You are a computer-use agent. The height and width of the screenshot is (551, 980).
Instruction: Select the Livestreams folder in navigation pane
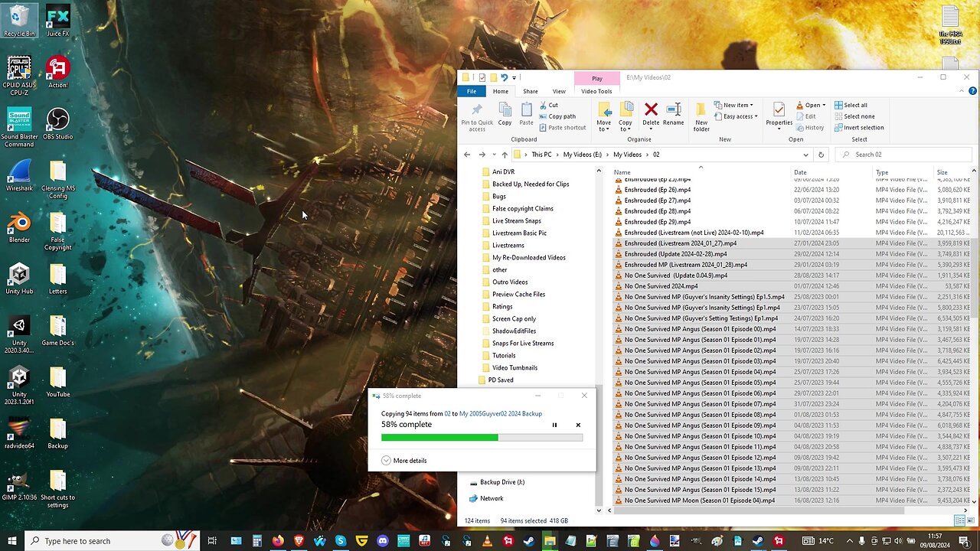pos(508,246)
